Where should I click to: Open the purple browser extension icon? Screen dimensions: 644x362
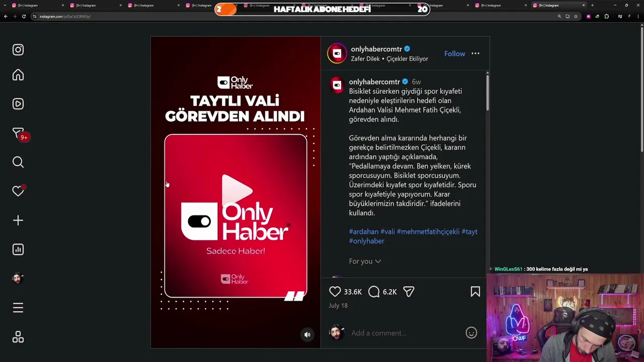[x=589, y=17]
